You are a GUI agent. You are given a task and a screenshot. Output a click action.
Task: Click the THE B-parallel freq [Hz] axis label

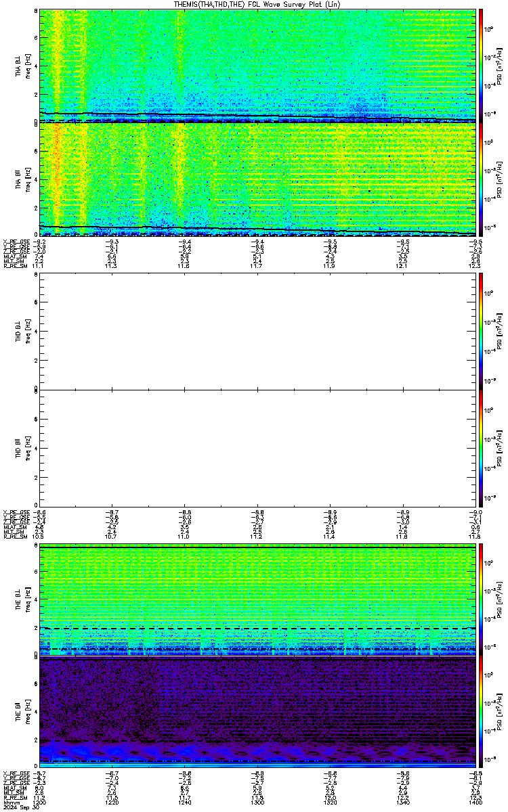click(27, 713)
